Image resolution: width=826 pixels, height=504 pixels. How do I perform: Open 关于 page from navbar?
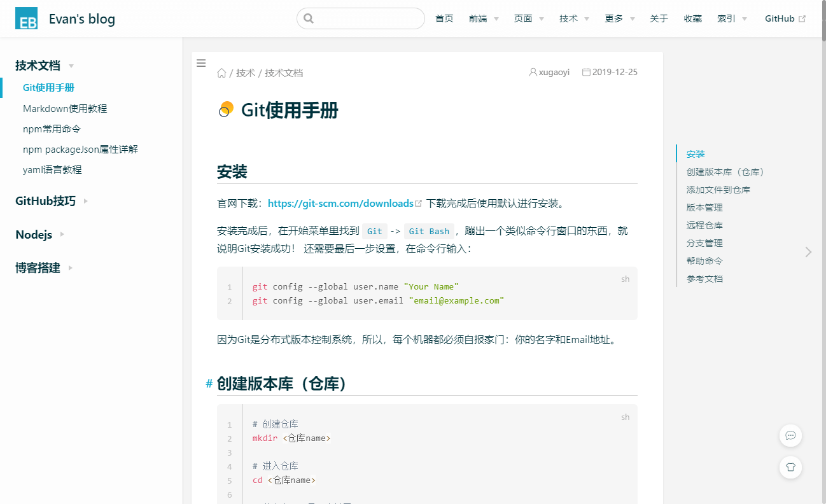click(x=659, y=18)
